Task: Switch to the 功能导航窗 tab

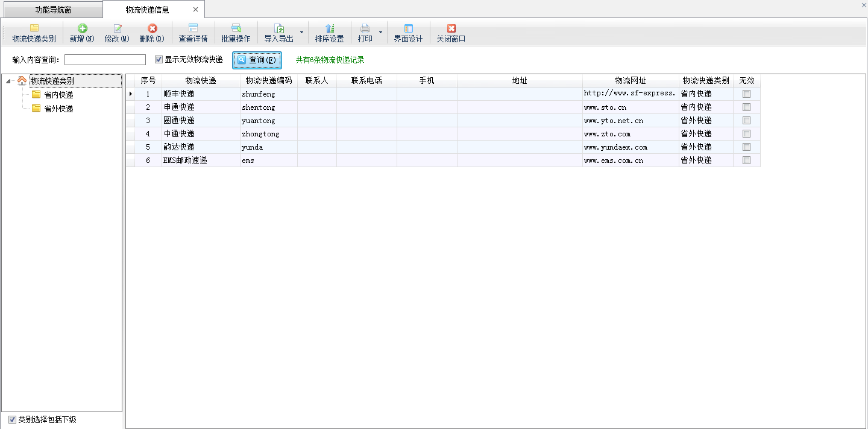Action: 53,10
